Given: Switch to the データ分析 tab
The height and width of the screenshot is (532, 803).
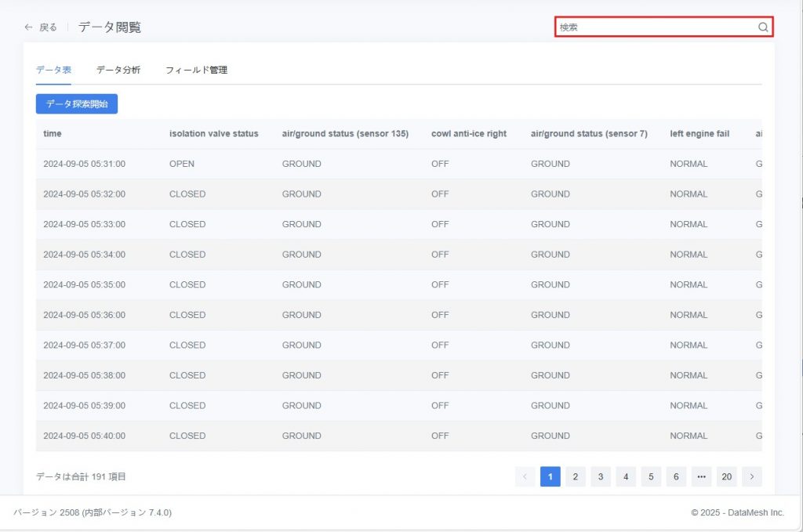Looking at the screenshot, I should [118, 70].
